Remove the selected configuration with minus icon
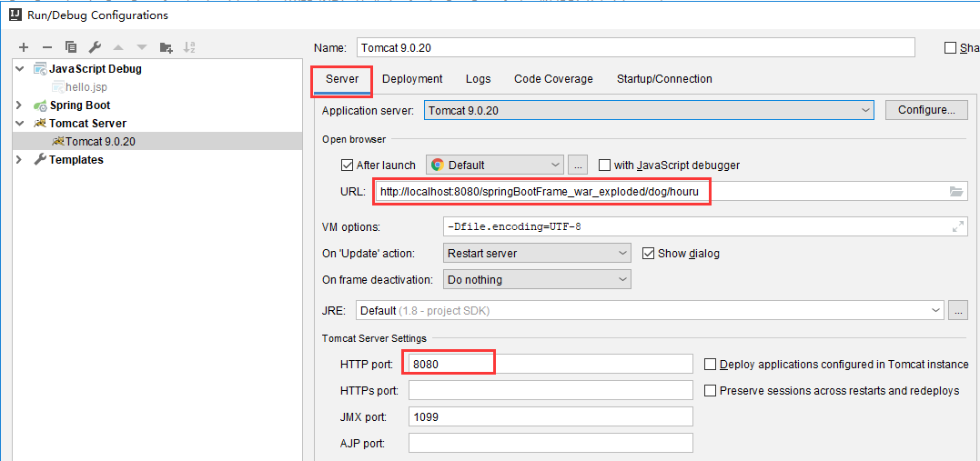The height and width of the screenshot is (461, 980). tap(47, 47)
